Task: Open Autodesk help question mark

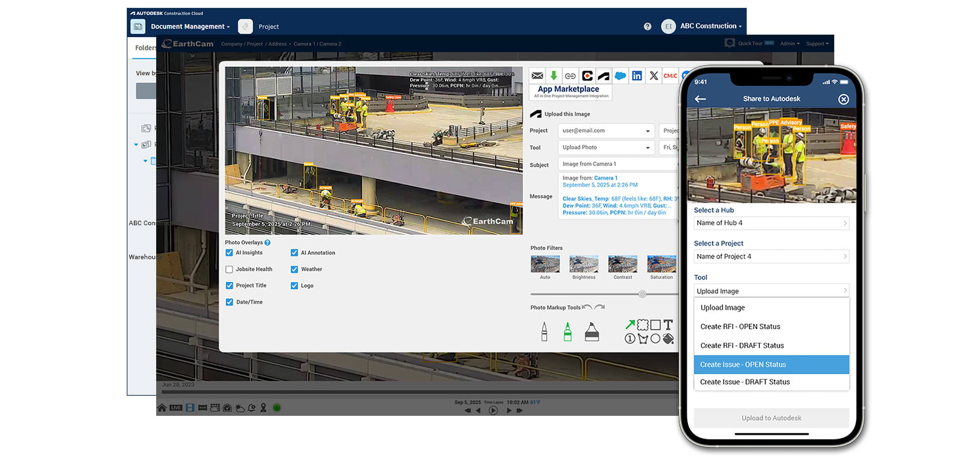Action: tap(647, 27)
